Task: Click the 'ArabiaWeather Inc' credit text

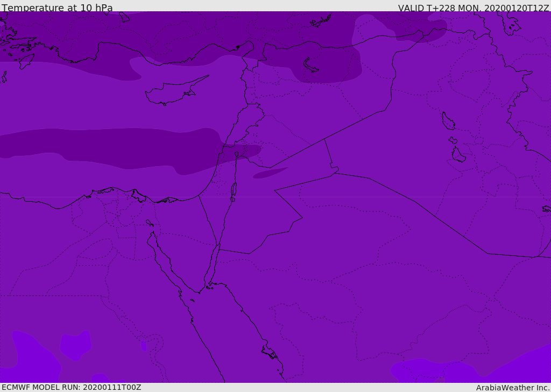Action: 512,388
